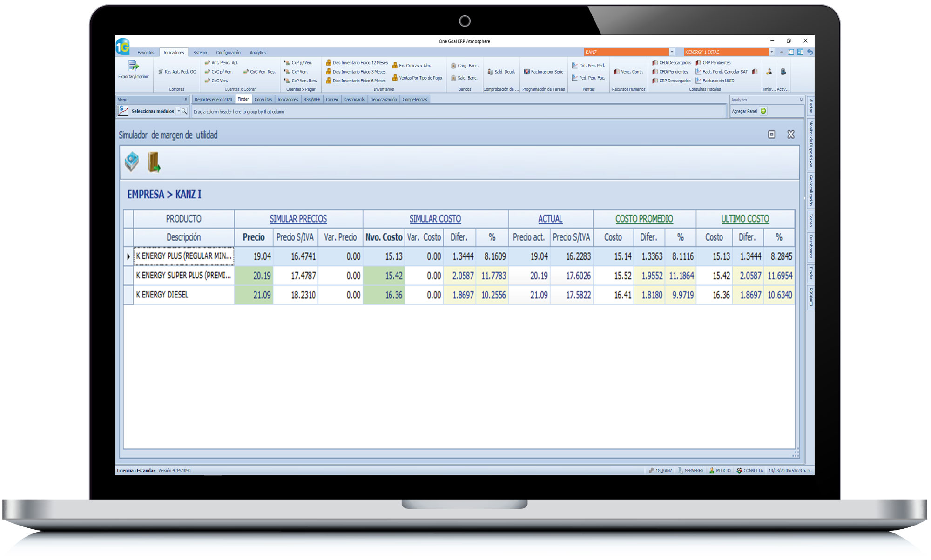This screenshot has height=560, width=931.
Task: Open Carg. Banc. indicator
Action: click(x=465, y=66)
